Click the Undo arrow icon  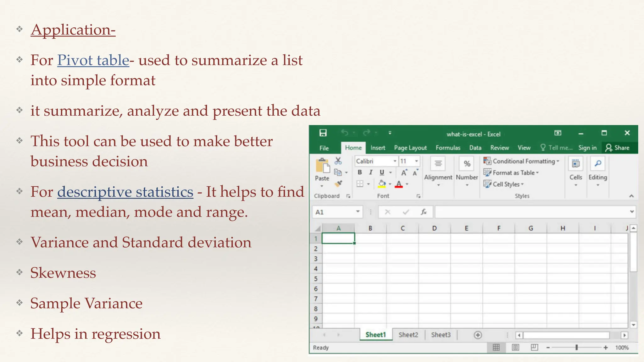pyautogui.click(x=345, y=133)
